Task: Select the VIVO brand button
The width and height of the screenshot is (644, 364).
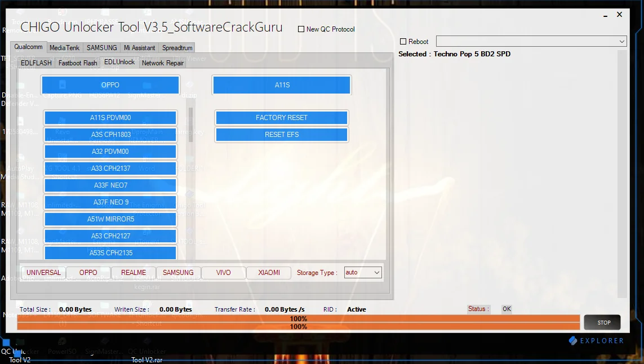Action: 224,273
